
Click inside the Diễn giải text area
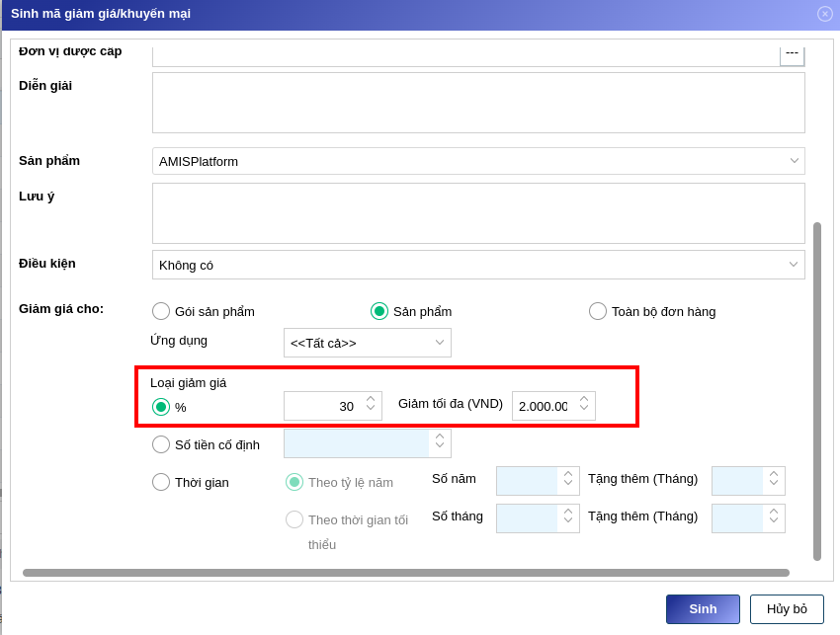pos(478,103)
